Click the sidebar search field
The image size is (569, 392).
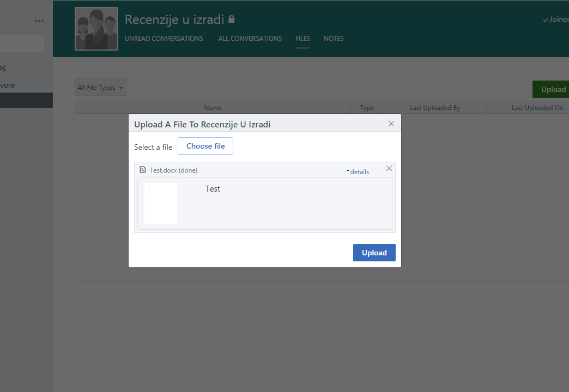pos(22,44)
